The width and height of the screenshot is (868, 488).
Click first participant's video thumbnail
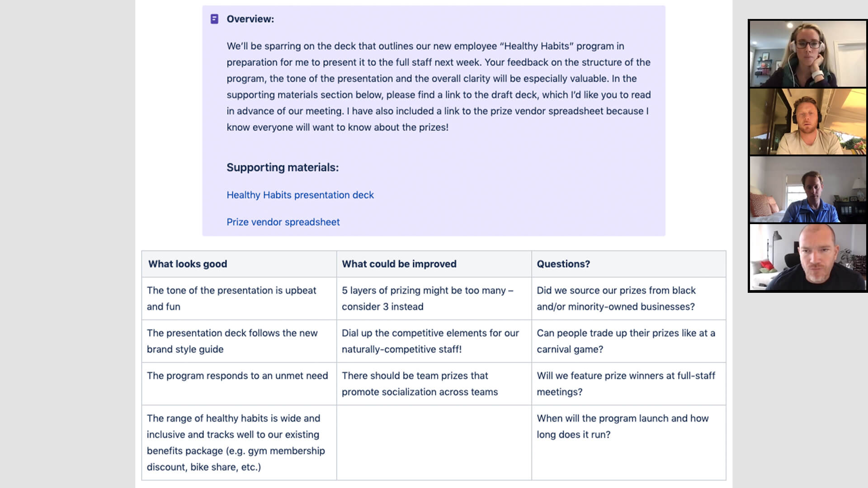[808, 54]
